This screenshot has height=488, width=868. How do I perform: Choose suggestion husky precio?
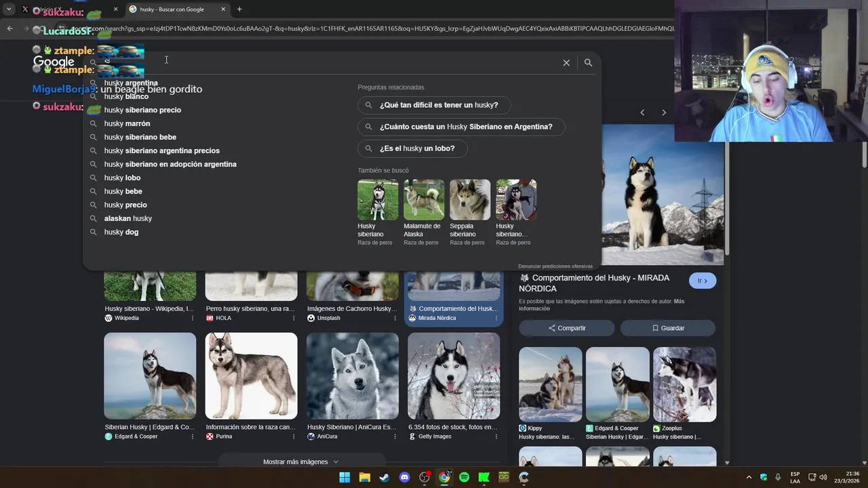125,205
